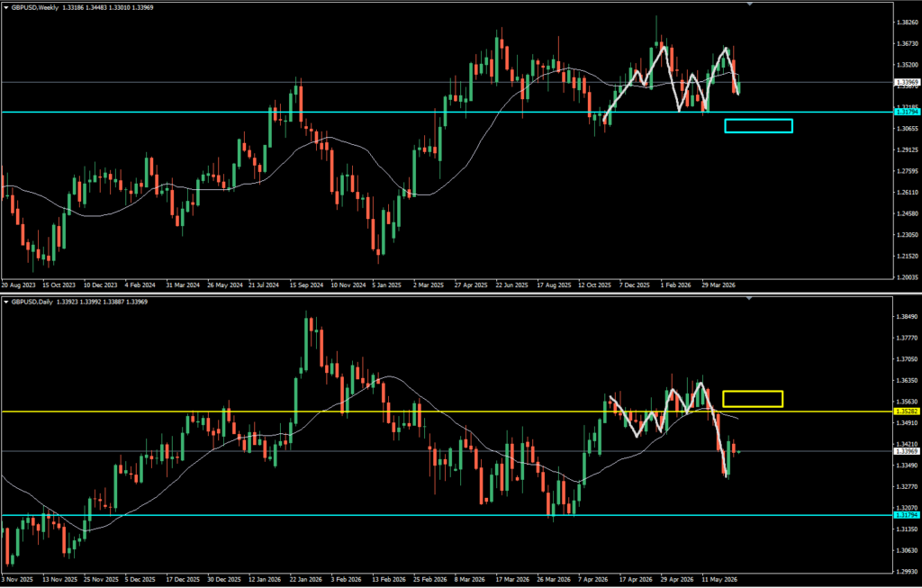Click the 27 Apr 2025 date label

click(471, 285)
